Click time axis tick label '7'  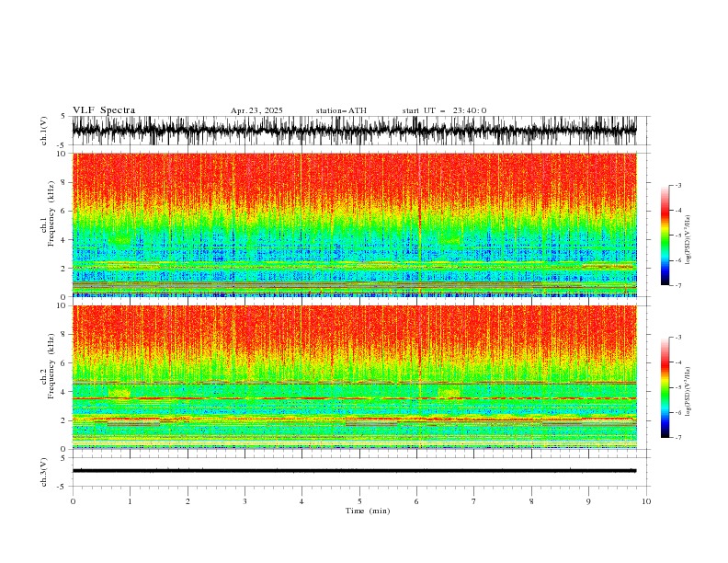(x=474, y=501)
